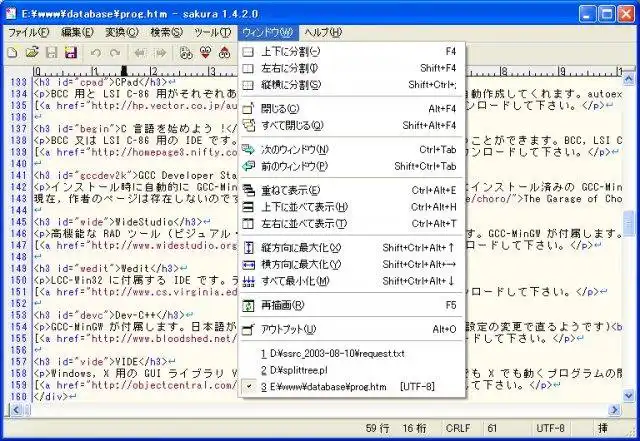640x441 pixels.
Task: Open the ファイル(F) menu
Action: coord(29,32)
